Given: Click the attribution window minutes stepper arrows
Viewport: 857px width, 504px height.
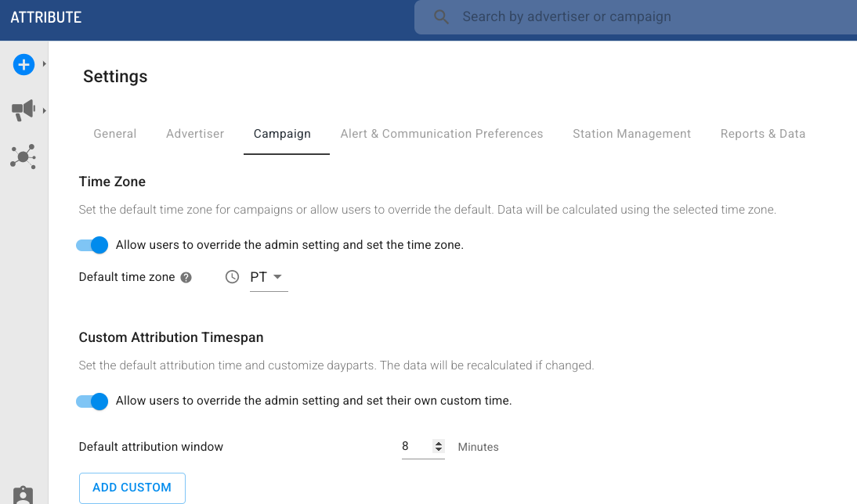Looking at the screenshot, I should 439,447.
